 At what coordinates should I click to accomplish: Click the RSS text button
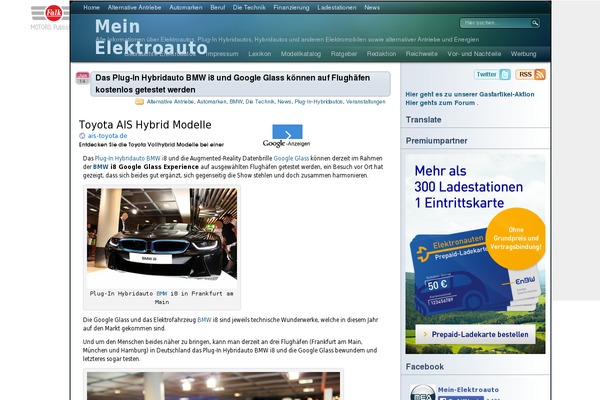[x=525, y=74]
